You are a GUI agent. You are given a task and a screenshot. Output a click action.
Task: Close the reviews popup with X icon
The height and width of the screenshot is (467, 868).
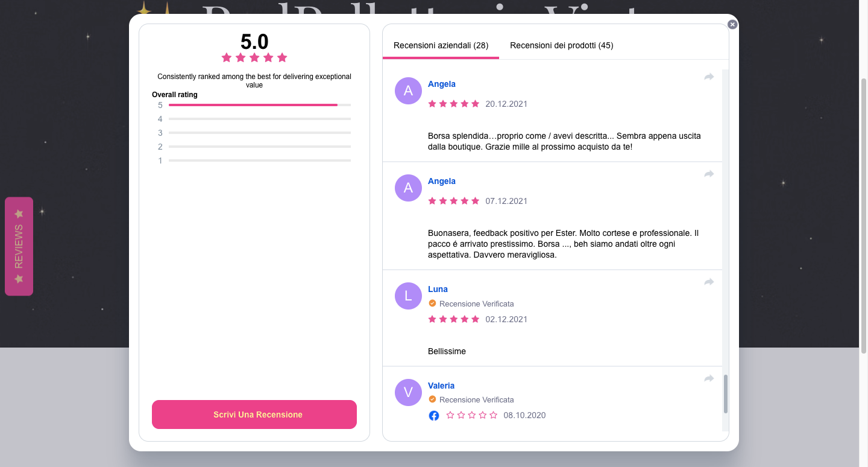pyautogui.click(x=732, y=24)
